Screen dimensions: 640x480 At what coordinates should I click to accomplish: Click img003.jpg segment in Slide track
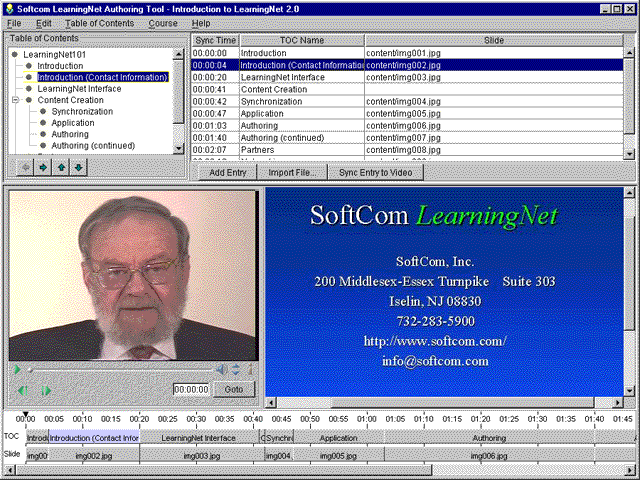tap(202, 456)
